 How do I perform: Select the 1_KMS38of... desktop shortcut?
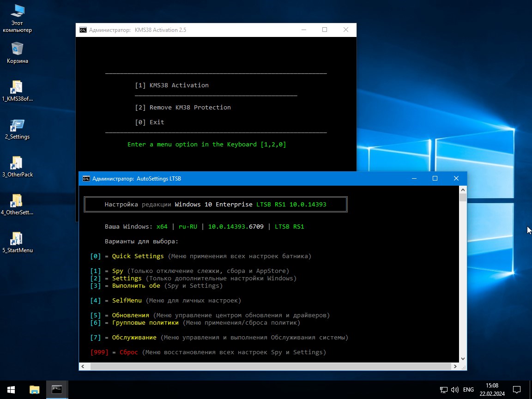pyautogui.click(x=17, y=91)
